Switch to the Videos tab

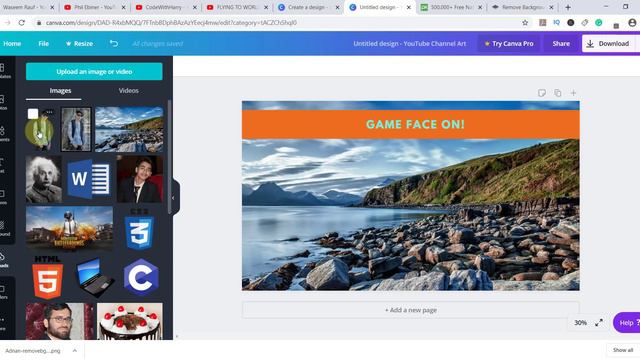pos(128,91)
